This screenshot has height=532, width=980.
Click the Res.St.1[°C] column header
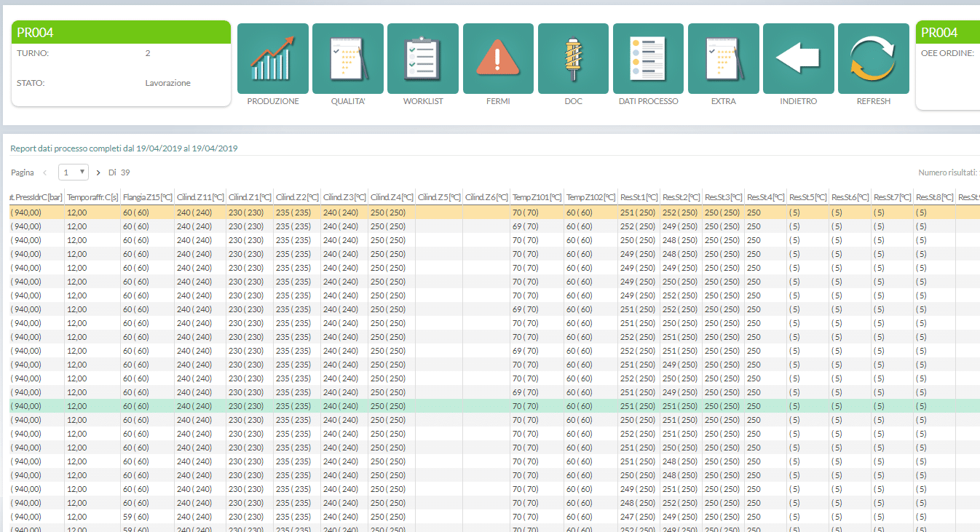point(639,197)
